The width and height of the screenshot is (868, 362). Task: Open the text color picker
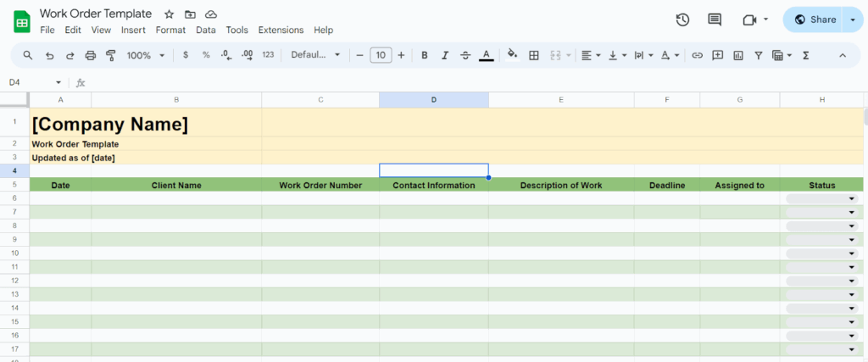[x=486, y=55]
